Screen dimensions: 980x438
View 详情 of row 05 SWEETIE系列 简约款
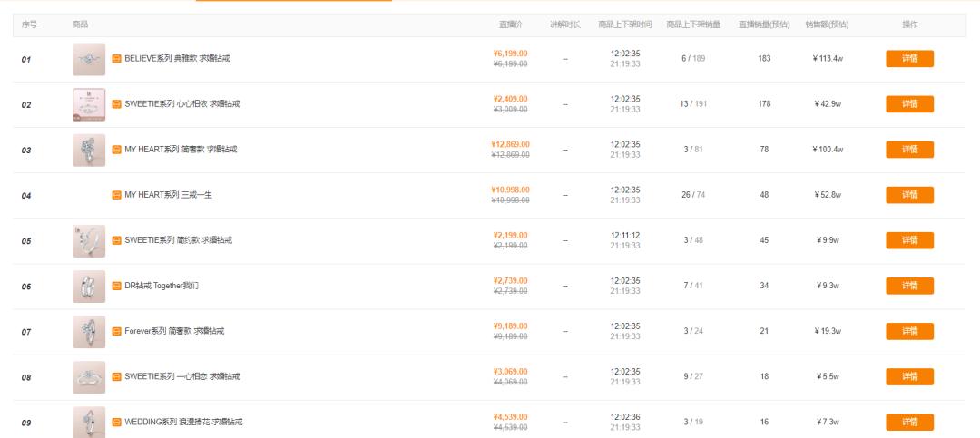coord(909,240)
